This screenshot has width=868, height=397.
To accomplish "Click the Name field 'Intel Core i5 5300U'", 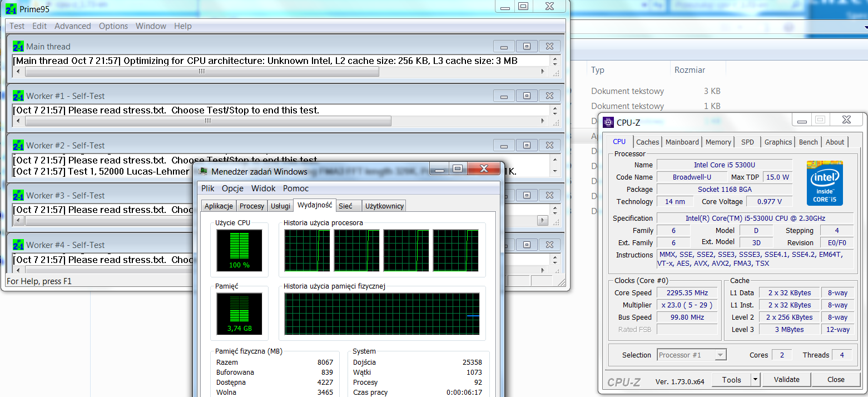I will click(x=725, y=165).
